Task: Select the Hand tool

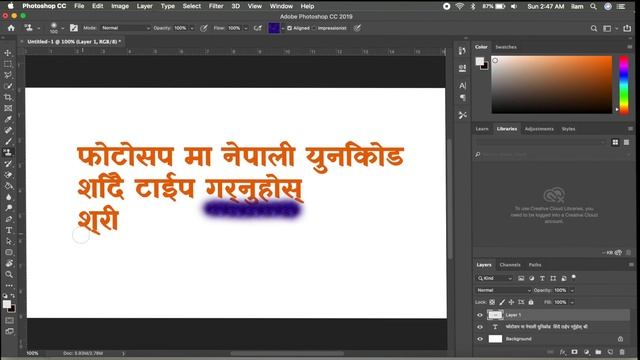Action: point(9,263)
